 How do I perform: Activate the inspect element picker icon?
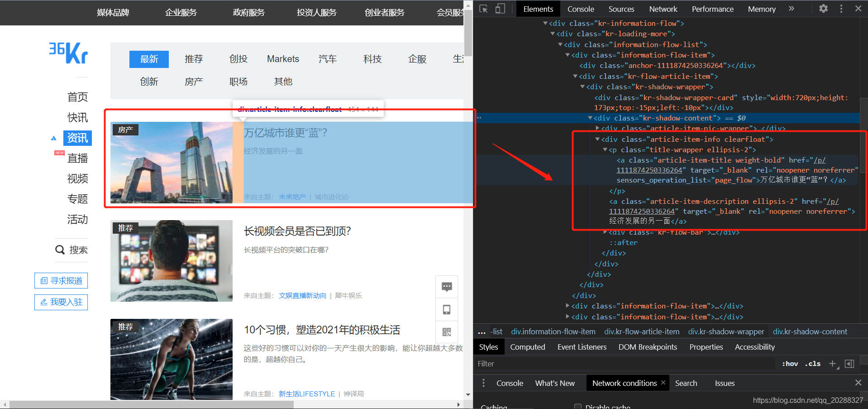coord(483,9)
